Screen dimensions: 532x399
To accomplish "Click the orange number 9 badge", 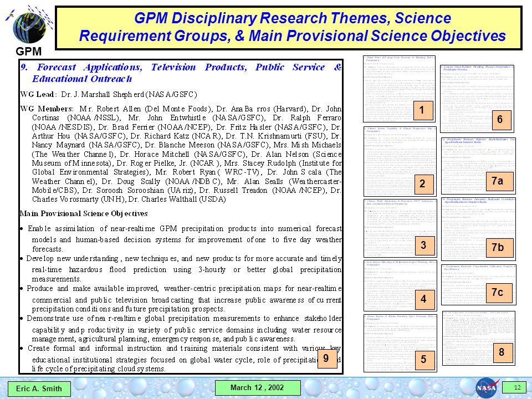I will pos(328,359).
